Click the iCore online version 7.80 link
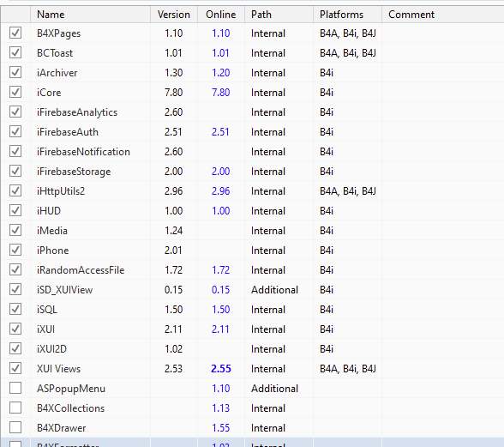504x447 pixels. [221, 93]
